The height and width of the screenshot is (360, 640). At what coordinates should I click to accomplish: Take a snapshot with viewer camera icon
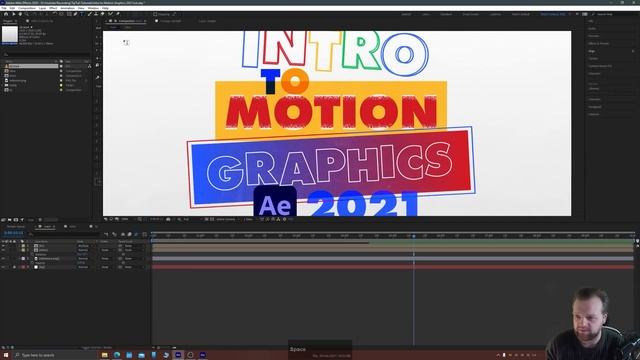click(x=168, y=219)
